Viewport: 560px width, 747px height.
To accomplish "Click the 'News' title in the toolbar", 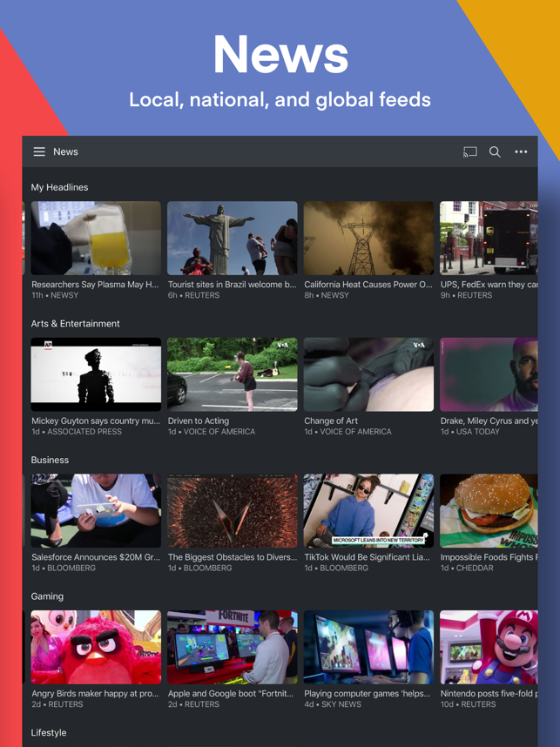I will 65,151.
